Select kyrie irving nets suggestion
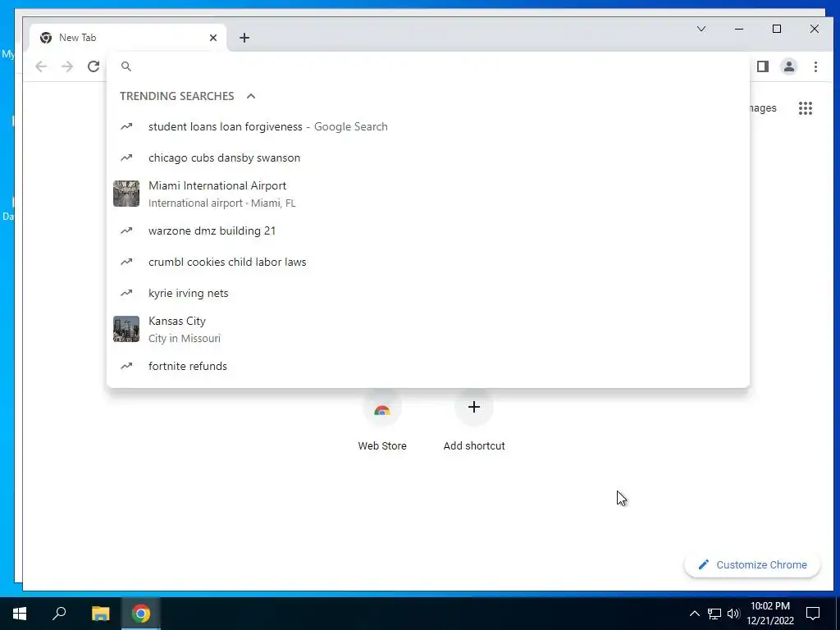The width and height of the screenshot is (840, 630). (x=428, y=293)
